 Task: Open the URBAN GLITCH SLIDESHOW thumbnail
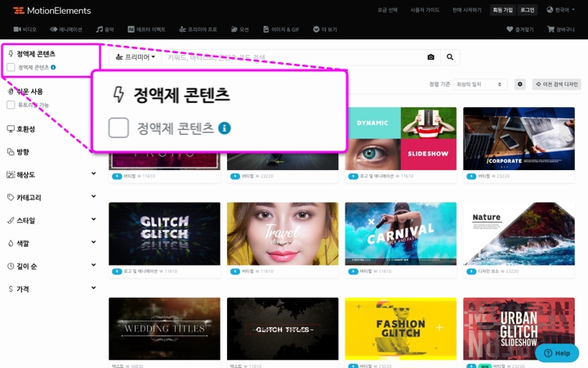[x=519, y=329]
